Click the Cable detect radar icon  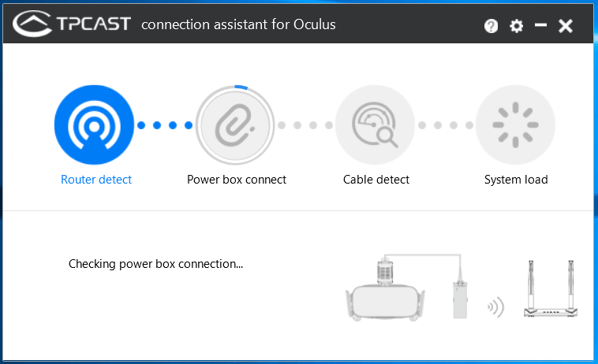[376, 125]
